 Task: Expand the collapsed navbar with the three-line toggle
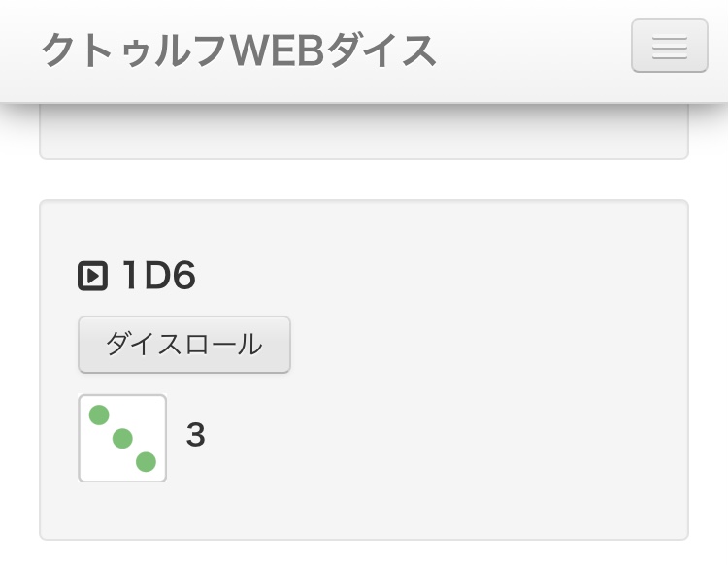point(669,46)
